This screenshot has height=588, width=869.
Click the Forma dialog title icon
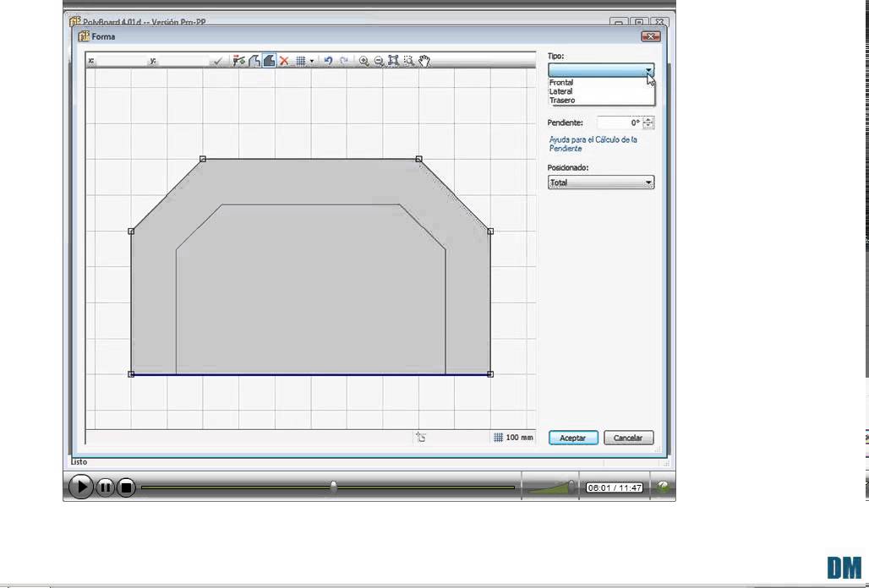pyautogui.click(x=84, y=36)
